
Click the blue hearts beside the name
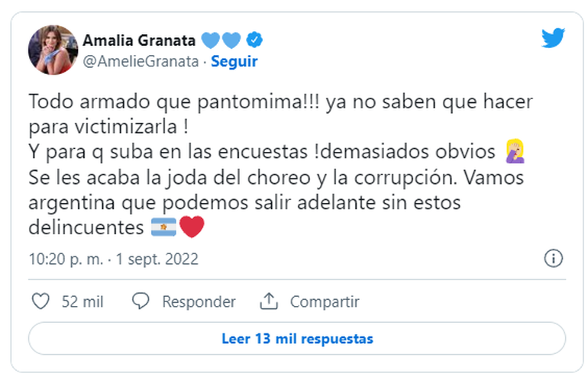221,40
